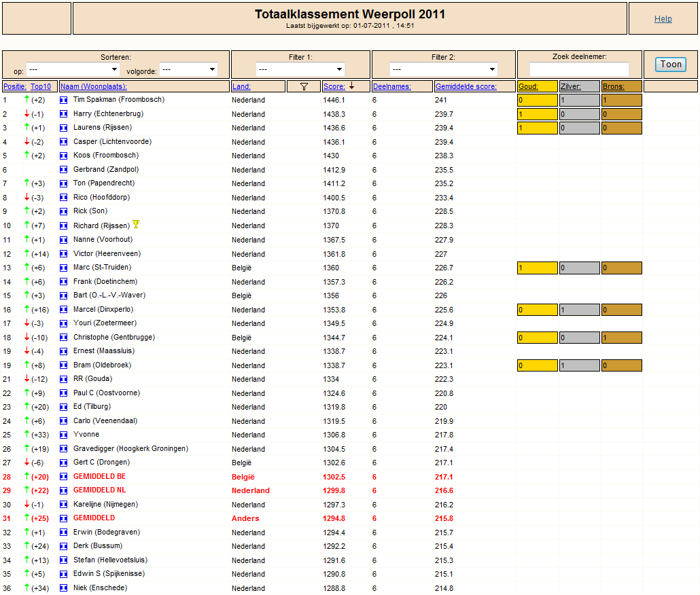Click the Zoek deelnemer search field

pos(579,69)
